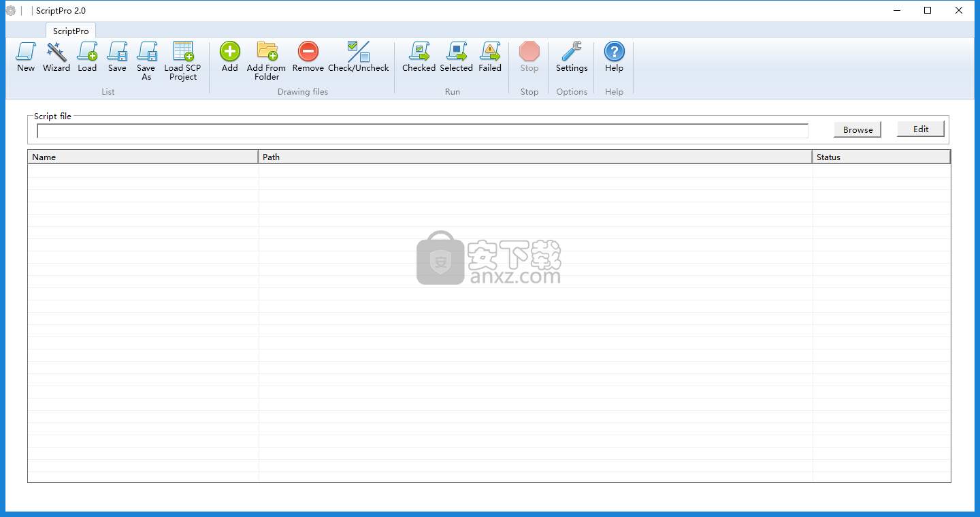Browse for a script file
The height and width of the screenshot is (517, 980).
pyautogui.click(x=857, y=129)
